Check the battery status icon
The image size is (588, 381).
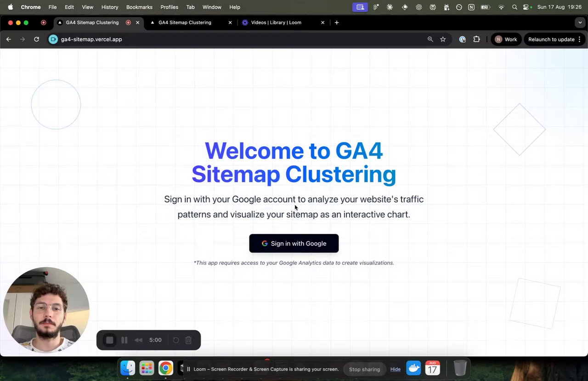pyautogui.click(x=485, y=7)
